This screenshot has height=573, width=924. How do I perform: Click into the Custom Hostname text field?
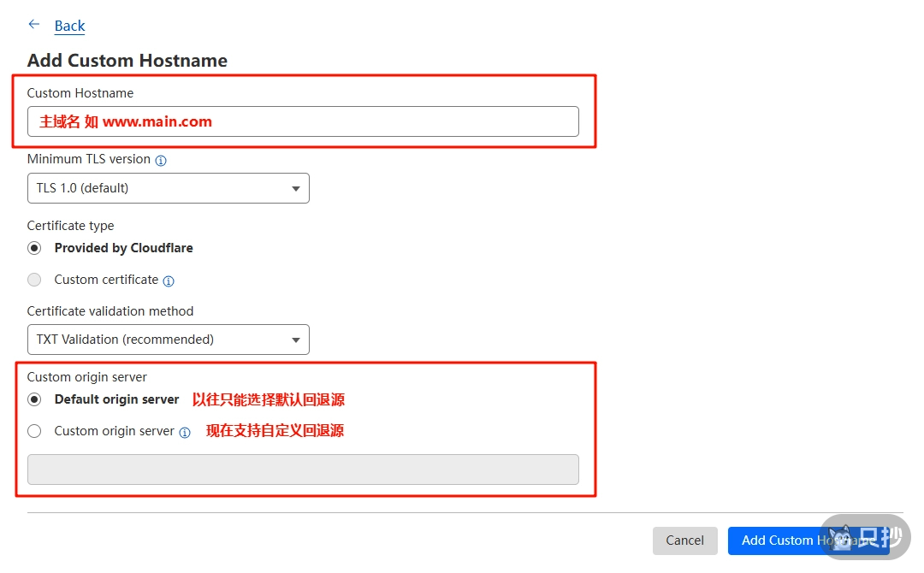point(303,121)
